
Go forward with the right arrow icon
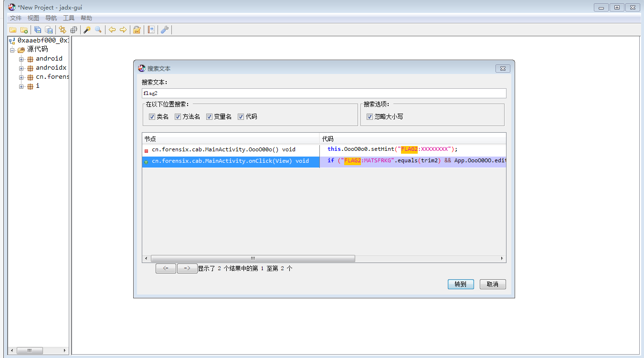[x=123, y=30]
